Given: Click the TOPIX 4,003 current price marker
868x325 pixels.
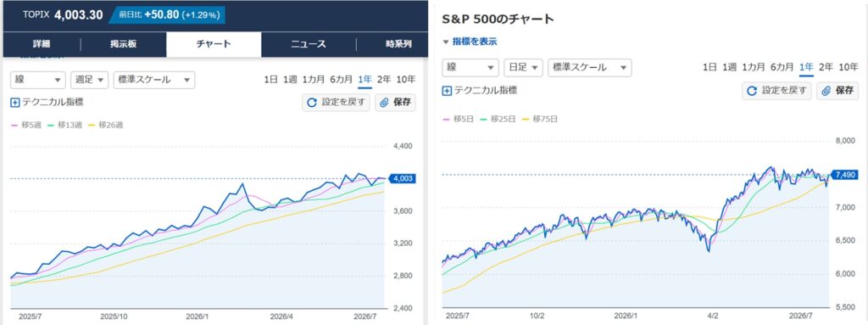Looking at the screenshot, I should click(x=402, y=178).
